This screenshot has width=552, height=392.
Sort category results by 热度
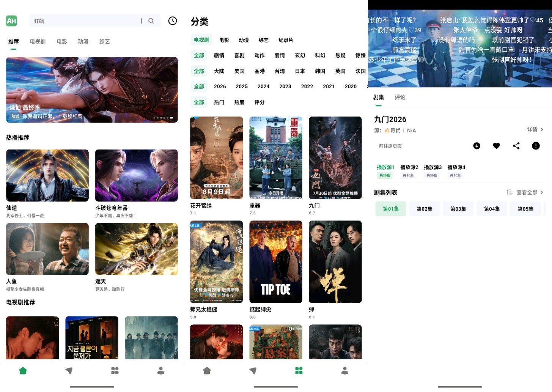tap(239, 102)
